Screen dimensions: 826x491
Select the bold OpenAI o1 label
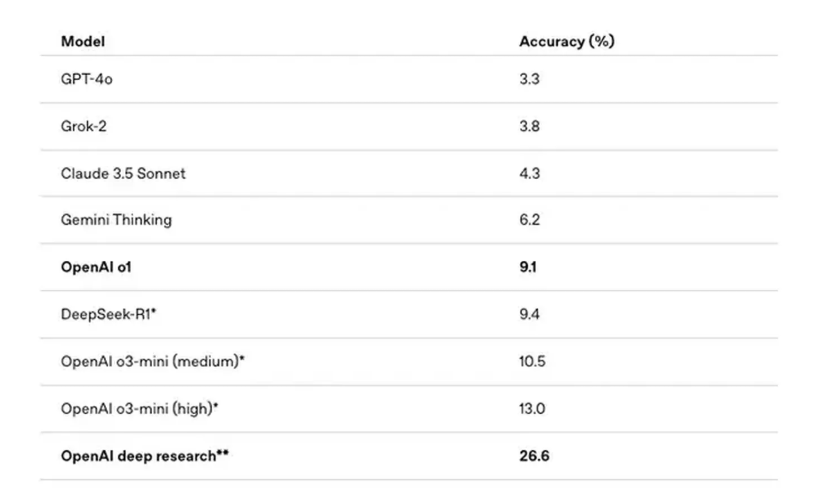96,267
